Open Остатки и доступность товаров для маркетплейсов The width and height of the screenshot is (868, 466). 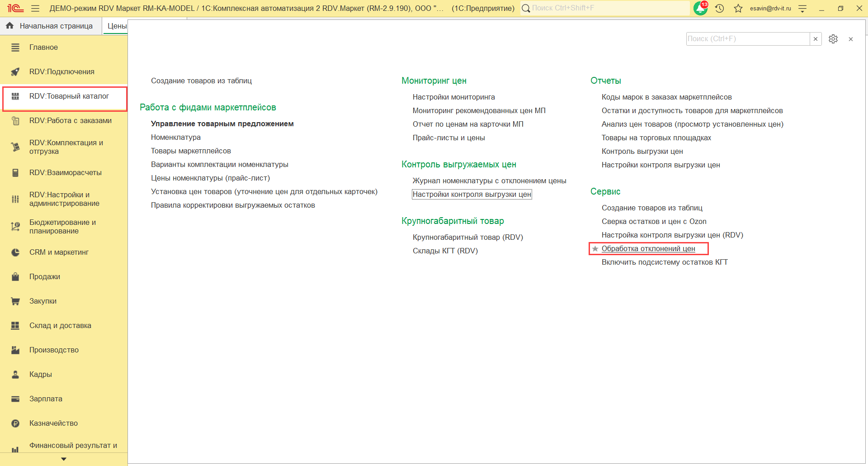(692, 111)
